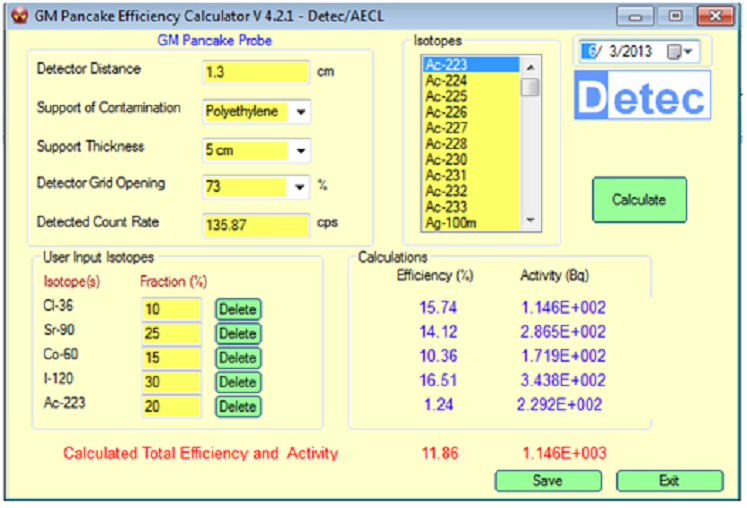
Task: Select Ac-223 in Isotopes list
Action: coord(471,64)
